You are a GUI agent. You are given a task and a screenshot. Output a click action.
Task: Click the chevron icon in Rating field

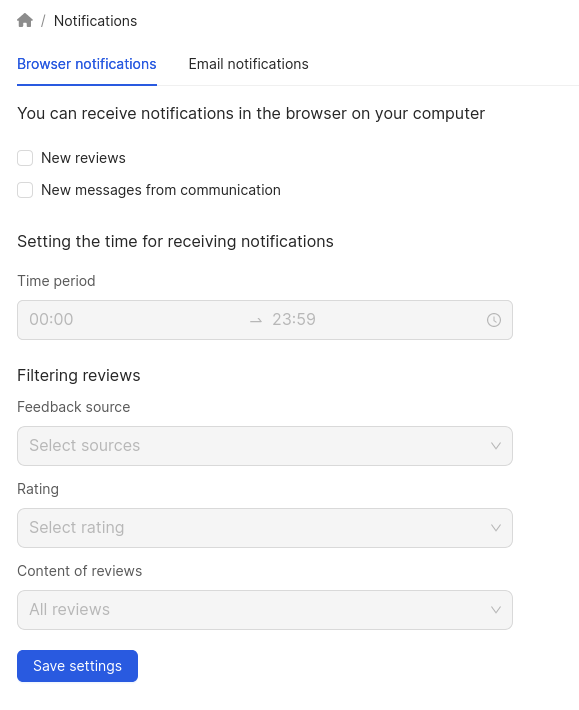click(496, 528)
